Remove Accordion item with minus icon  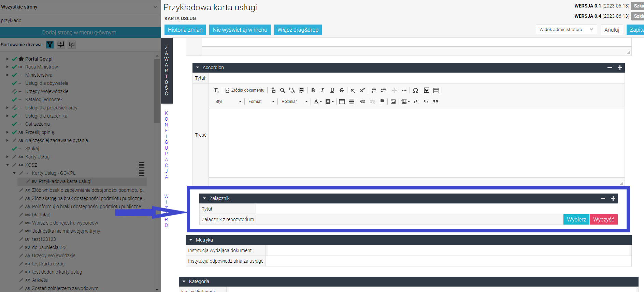[610, 67]
